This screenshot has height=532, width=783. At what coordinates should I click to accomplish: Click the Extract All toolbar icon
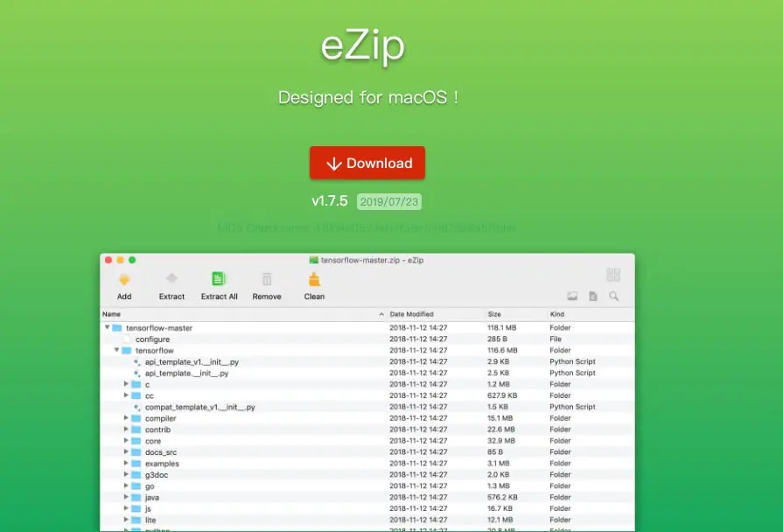coord(219,279)
